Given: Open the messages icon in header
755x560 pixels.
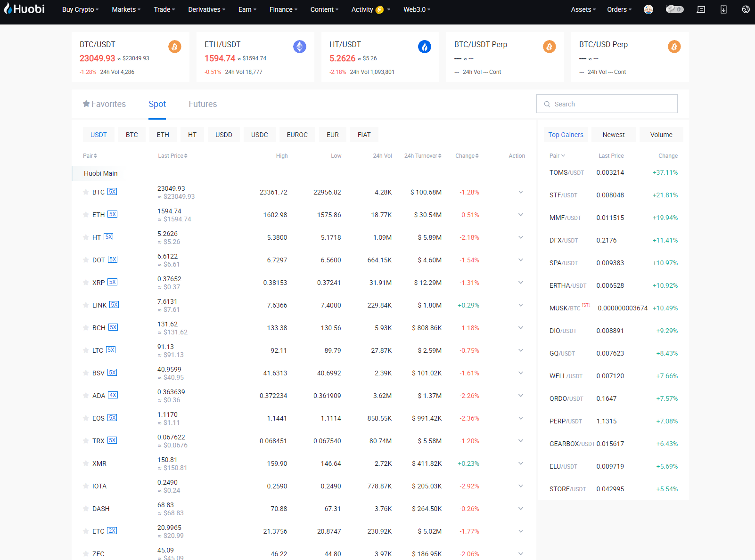Looking at the screenshot, I should (701, 9).
